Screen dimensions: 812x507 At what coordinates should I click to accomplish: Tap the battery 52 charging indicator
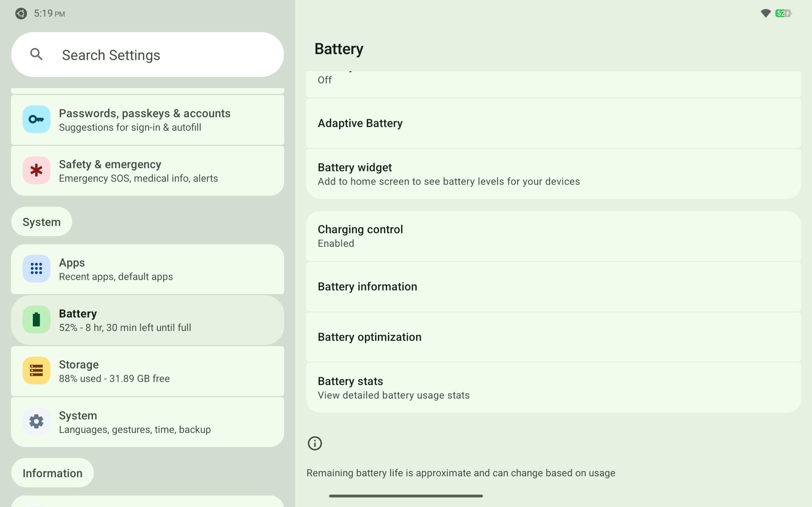click(783, 13)
